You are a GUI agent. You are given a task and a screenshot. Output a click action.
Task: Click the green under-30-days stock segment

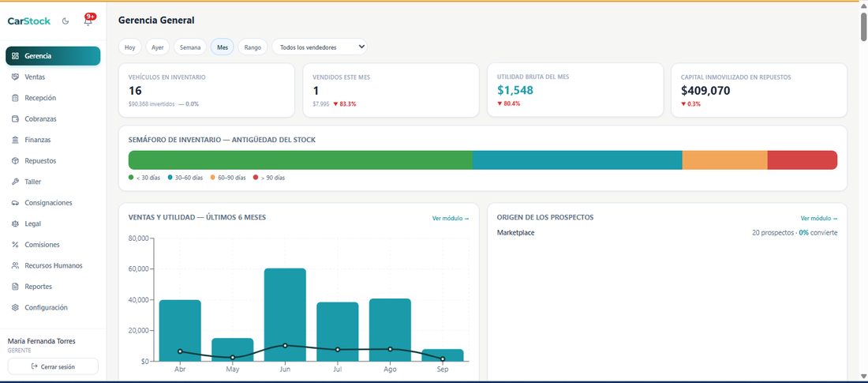301,160
